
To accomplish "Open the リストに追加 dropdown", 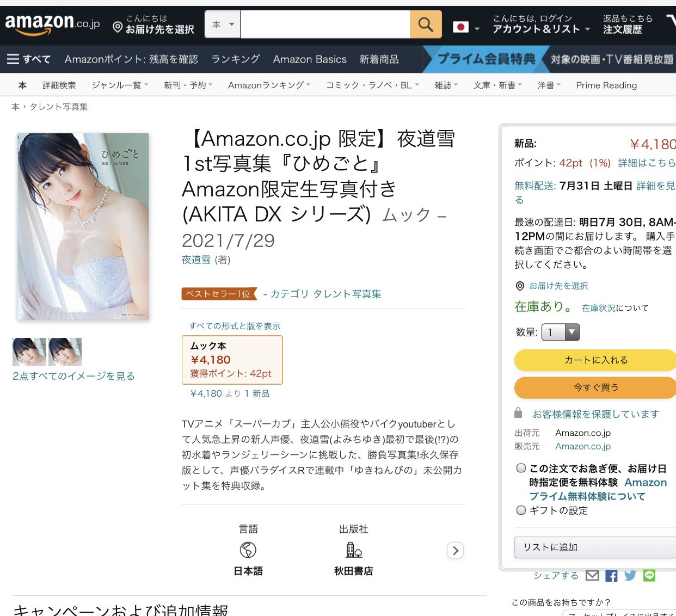I will [x=595, y=547].
